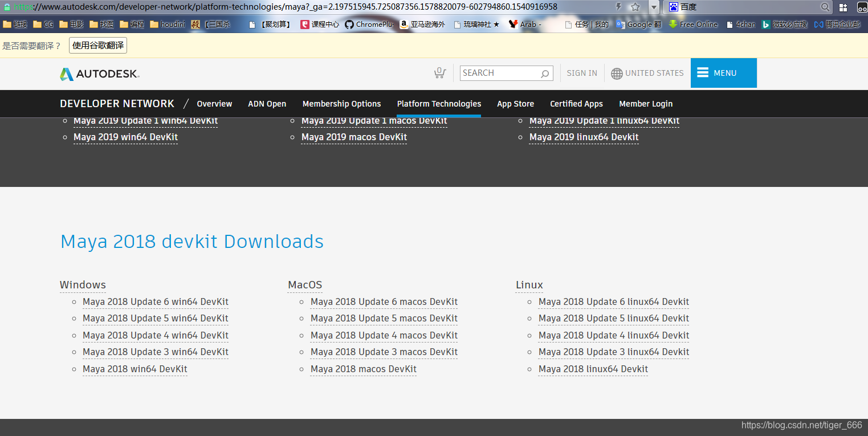Download Maya 2019 linux64 Devkit
The width and height of the screenshot is (868, 436).
pos(584,137)
